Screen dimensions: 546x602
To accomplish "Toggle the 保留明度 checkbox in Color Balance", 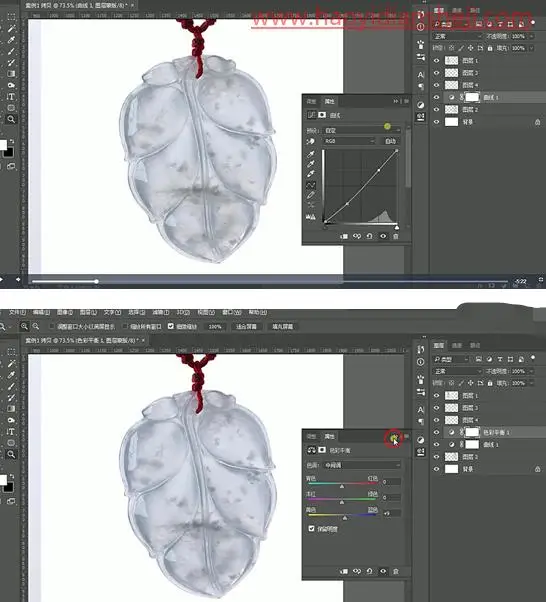I will (311, 529).
